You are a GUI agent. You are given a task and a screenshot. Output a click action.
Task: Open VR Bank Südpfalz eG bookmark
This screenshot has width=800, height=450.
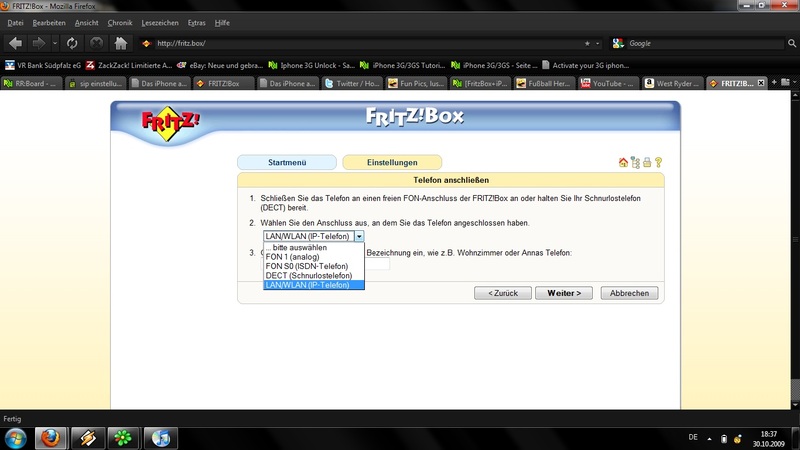coord(43,65)
